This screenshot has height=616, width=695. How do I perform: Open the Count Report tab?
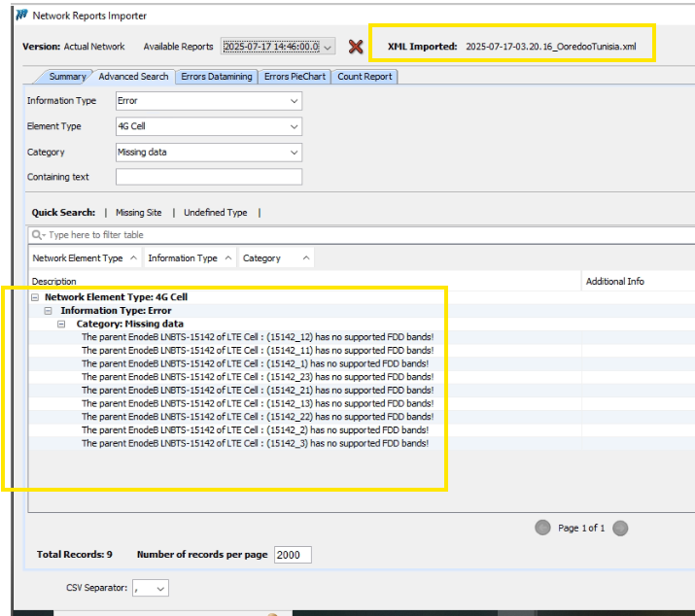(x=365, y=77)
